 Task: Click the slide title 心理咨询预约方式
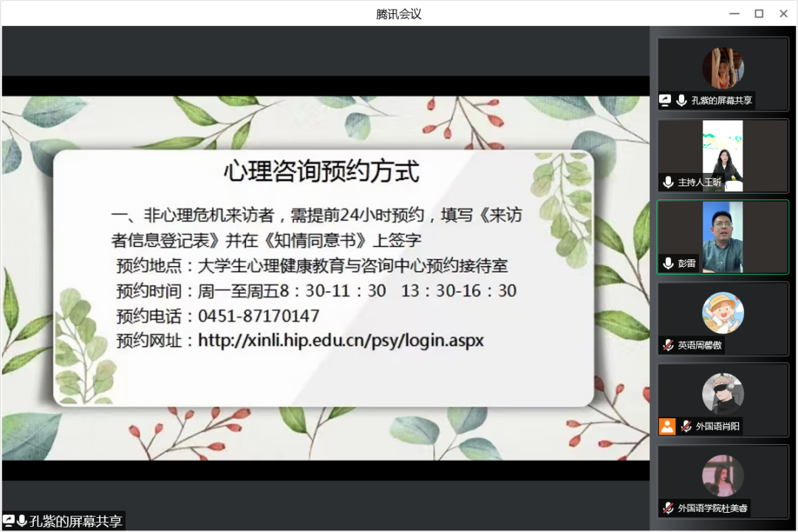tap(321, 171)
